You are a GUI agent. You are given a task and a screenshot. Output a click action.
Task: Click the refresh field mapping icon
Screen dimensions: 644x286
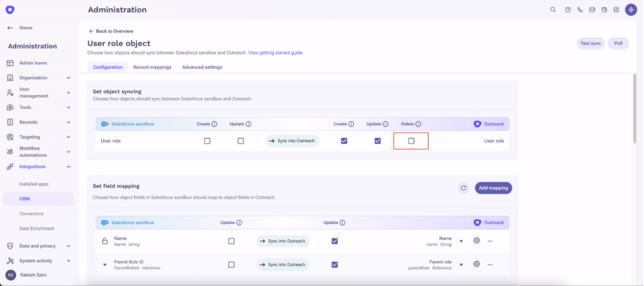click(464, 188)
